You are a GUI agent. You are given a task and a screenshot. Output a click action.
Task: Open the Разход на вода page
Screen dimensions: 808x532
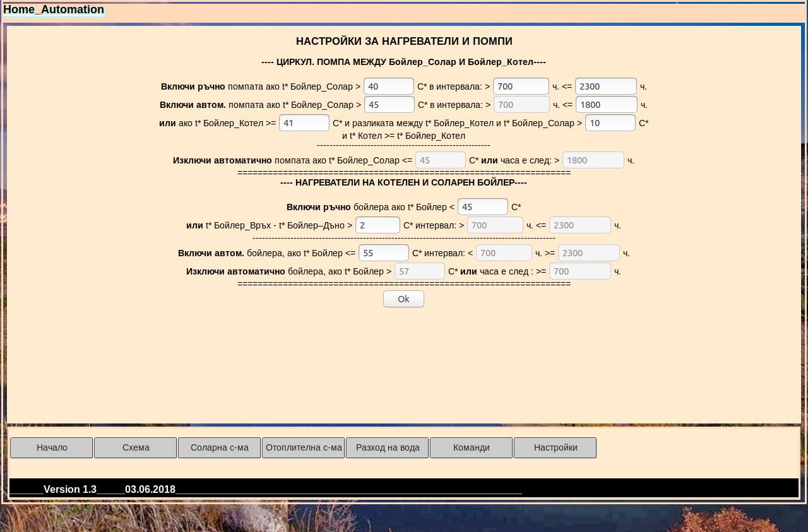click(x=388, y=447)
